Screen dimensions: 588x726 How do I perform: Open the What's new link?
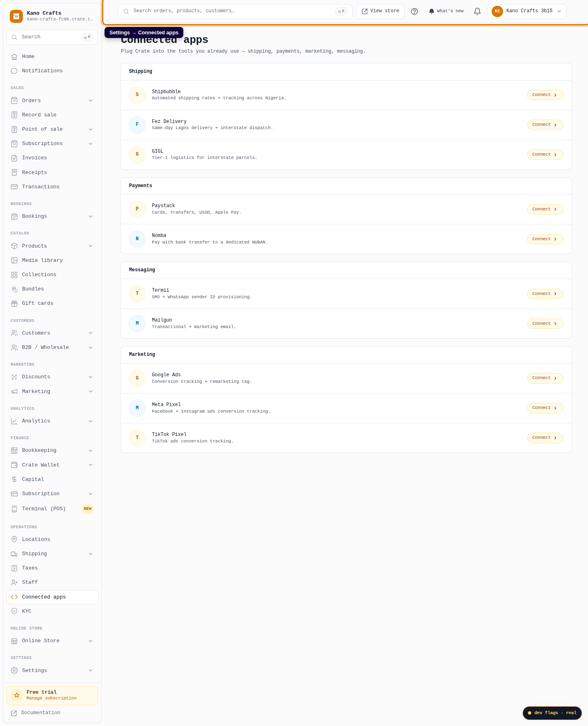pyautogui.click(x=446, y=11)
